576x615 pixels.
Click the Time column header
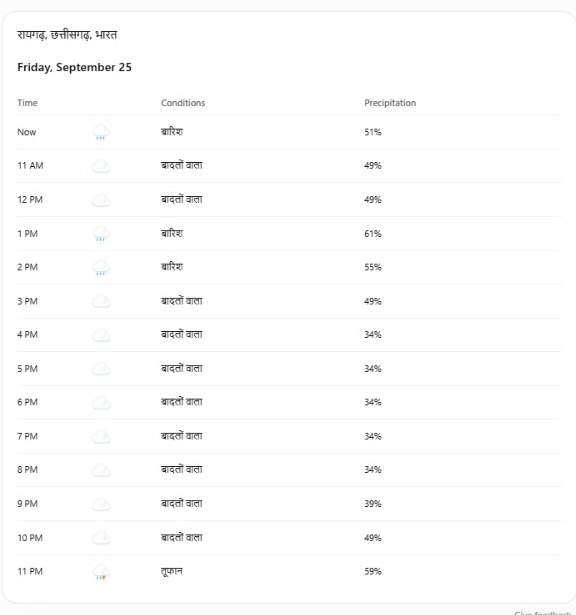click(27, 103)
